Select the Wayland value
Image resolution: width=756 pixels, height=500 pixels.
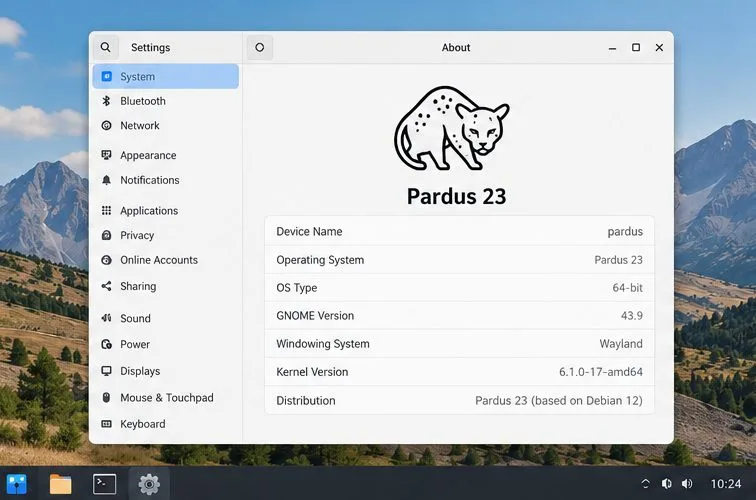coord(621,344)
